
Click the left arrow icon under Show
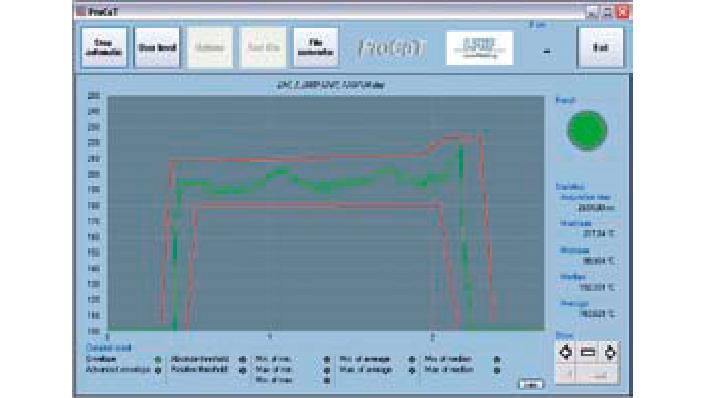(566, 352)
